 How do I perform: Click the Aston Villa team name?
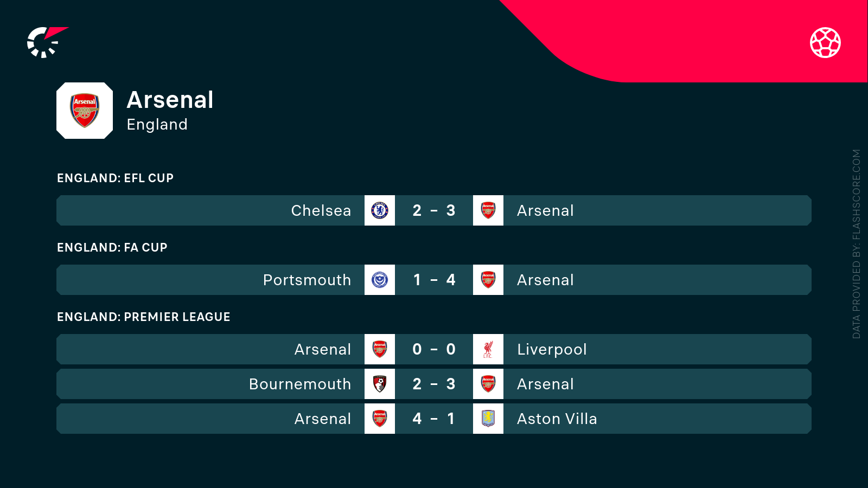click(x=557, y=419)
